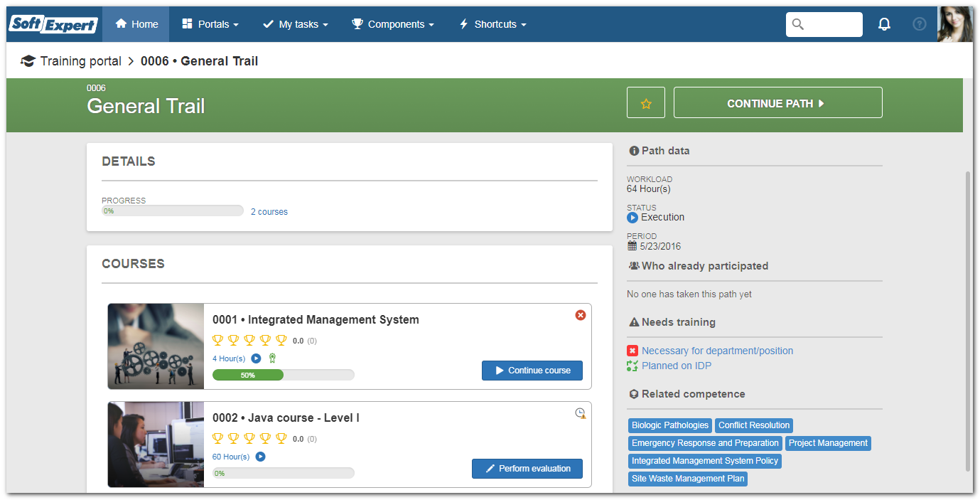
Task: Open the 2 courses link
Action: 269,212
